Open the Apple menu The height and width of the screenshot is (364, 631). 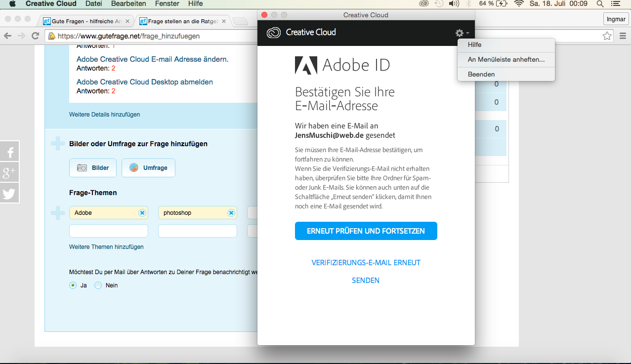13,4
